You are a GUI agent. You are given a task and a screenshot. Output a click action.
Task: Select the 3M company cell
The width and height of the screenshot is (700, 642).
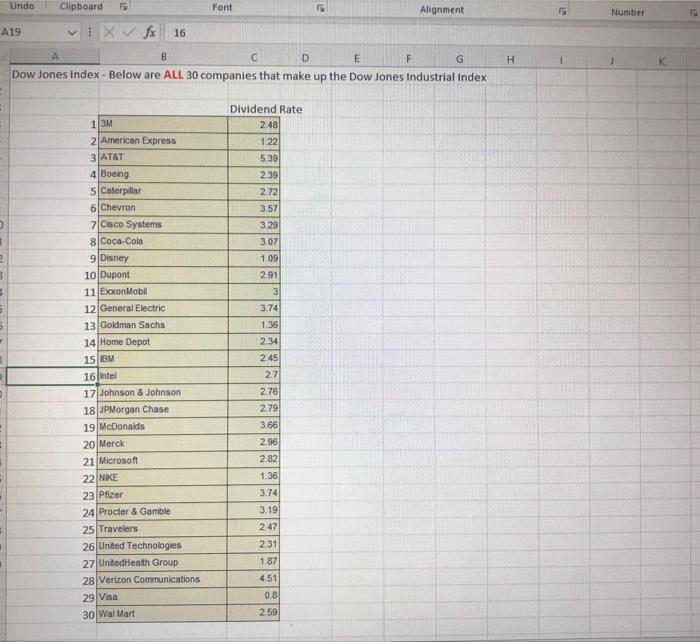point(163,124)
